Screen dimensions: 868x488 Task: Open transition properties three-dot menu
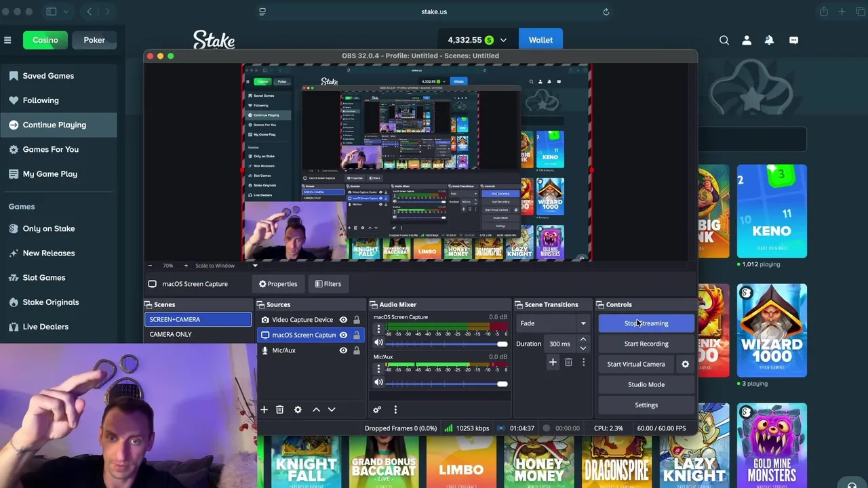(x=583, y=363)
